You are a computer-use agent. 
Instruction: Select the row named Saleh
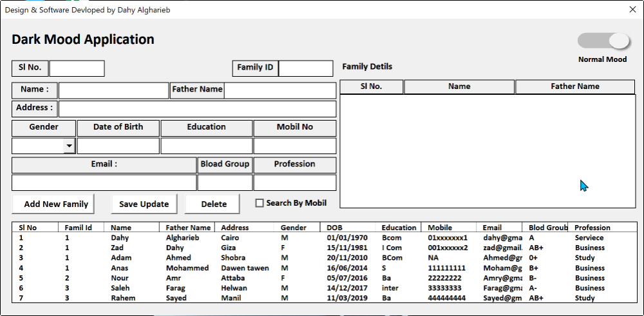pyautogui.click(x=325, y=288)
